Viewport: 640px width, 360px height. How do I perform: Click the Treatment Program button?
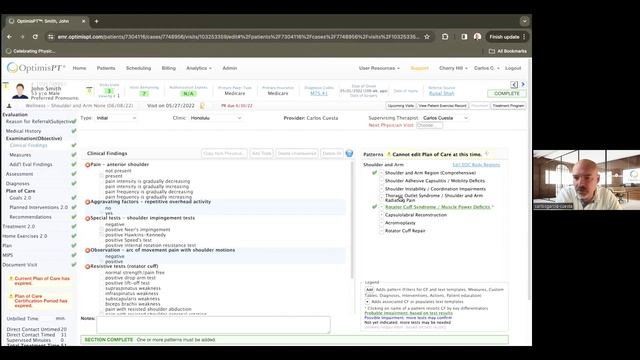508,106
